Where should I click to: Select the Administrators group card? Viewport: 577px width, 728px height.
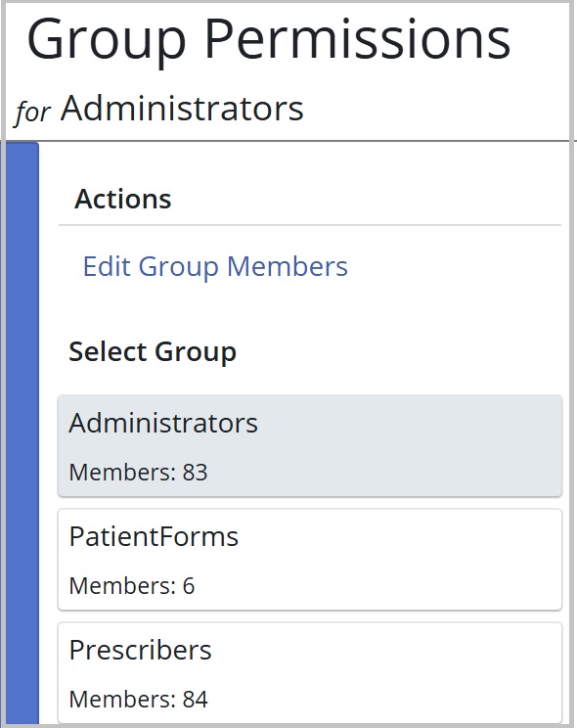[310, 446]
